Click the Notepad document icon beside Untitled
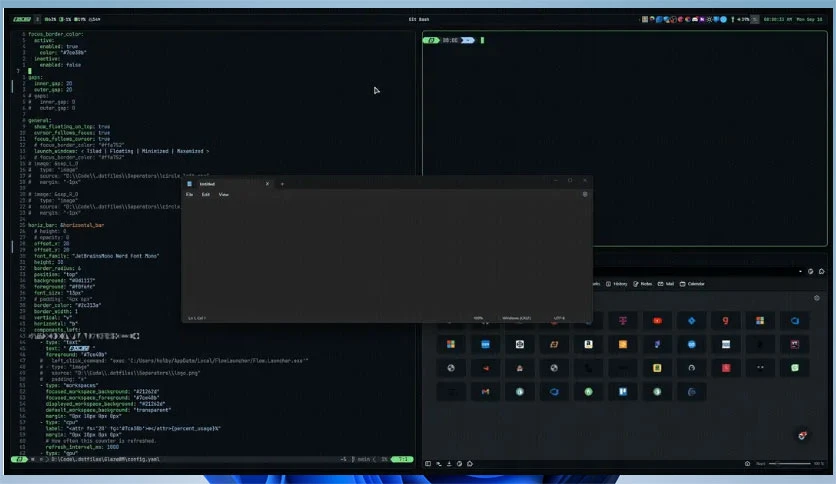The width and height of the screenshot is (836, 484). (x=189, y=184)
